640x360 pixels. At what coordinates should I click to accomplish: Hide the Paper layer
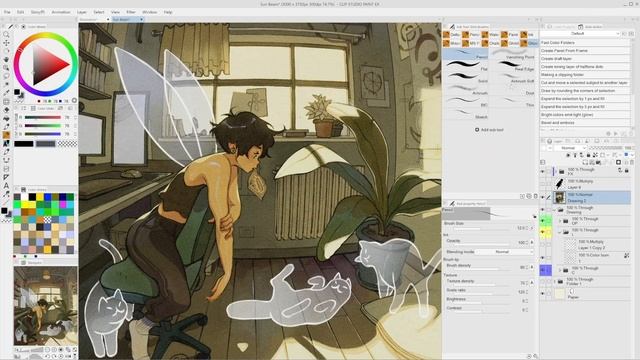(542, 294)
